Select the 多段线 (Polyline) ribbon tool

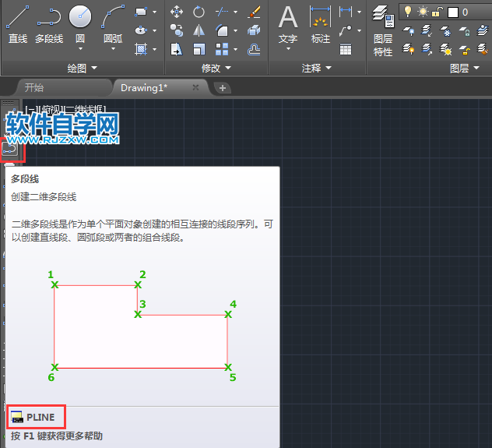click(49, 23)
